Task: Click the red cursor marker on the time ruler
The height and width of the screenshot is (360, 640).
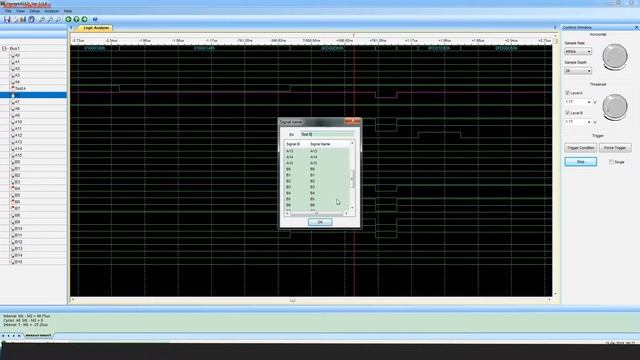Action: [354, 36]
